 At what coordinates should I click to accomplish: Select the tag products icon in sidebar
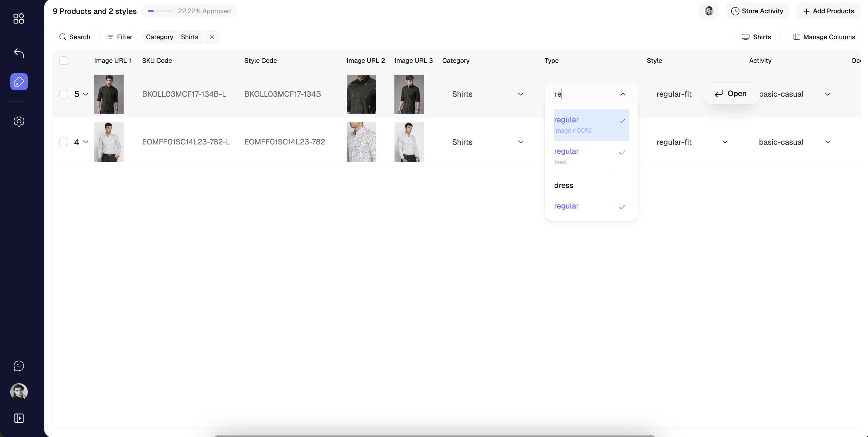pos(19,82)
